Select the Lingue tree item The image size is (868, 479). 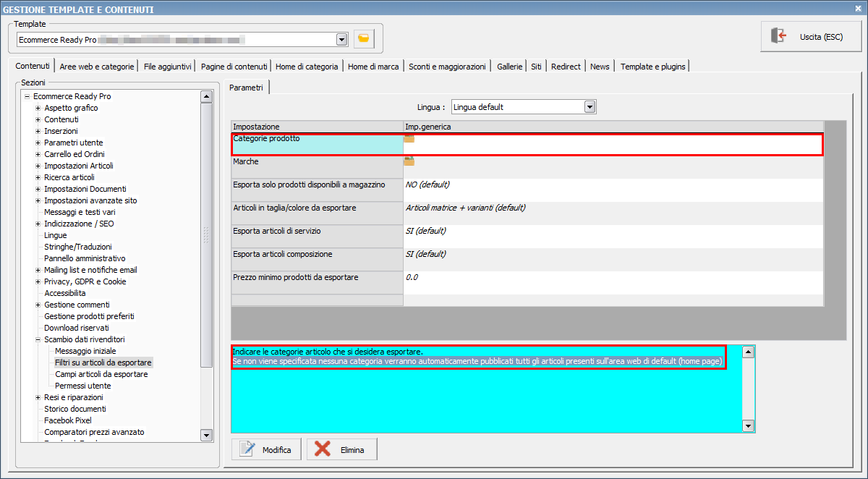(x=55, y=235)
